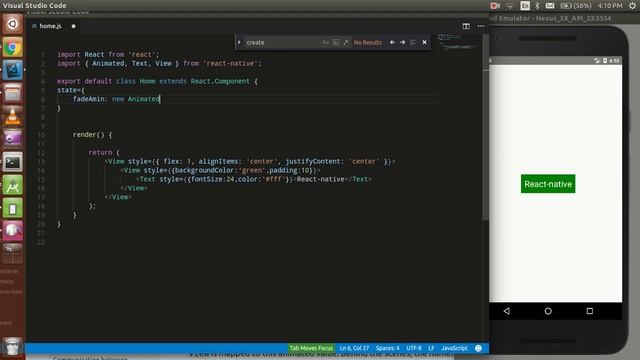Click the feedback smiley in status bar
The width and height of the screenshot is (640, 360).
[x=478, y=348]
